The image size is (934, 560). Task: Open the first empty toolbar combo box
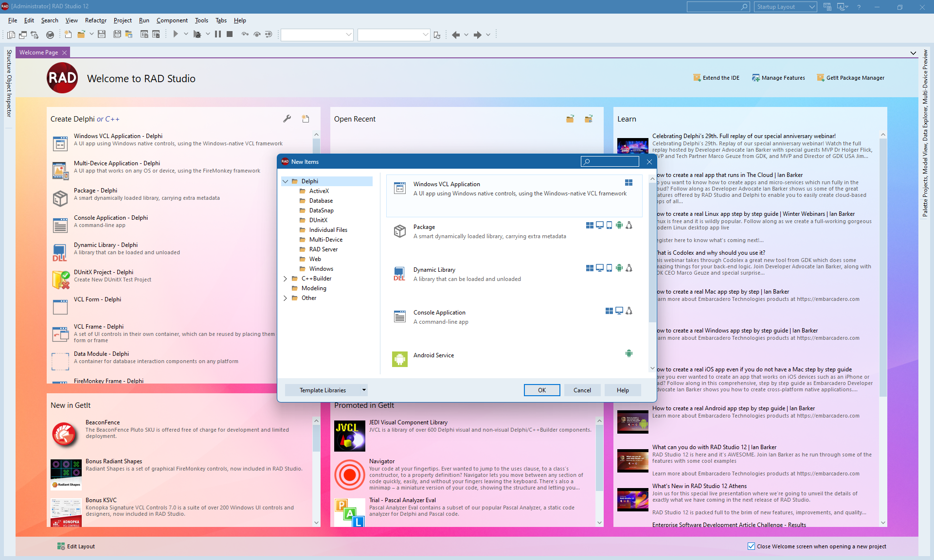pos(317,35)
